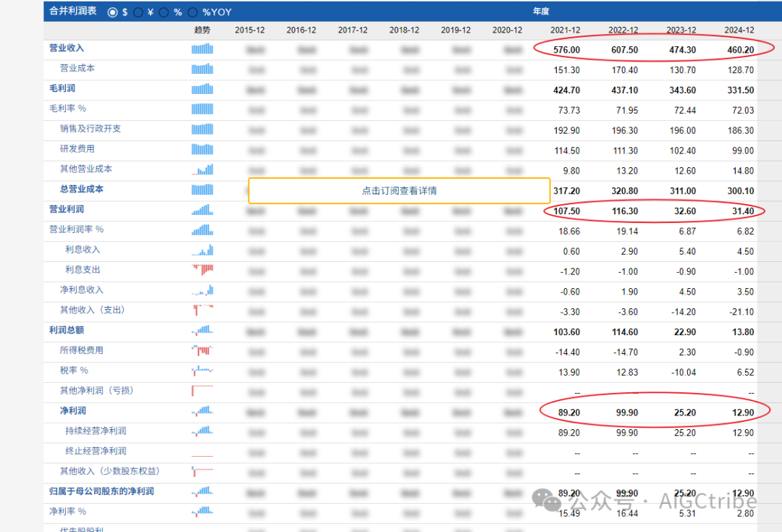The width and height of the screenshot is (782, 532).
Task: Click the 点击订阅查看详情 subscribe button
Action: point(399,190)
